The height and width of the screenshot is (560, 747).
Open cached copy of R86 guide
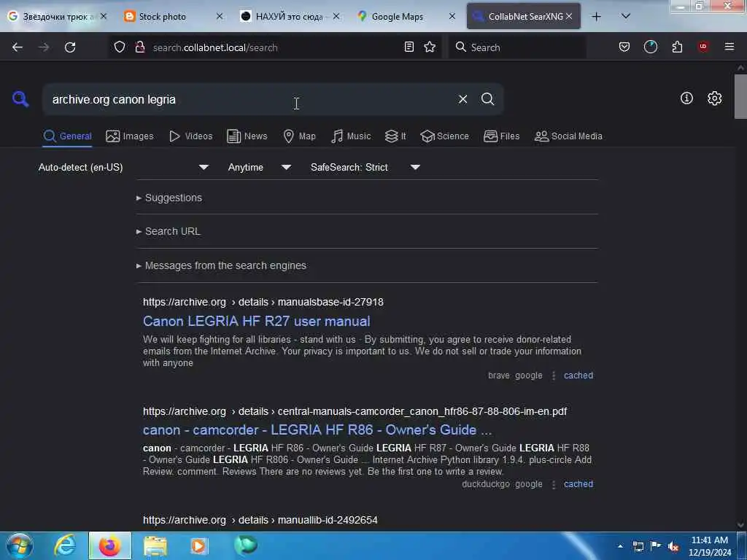pos(578,484)
